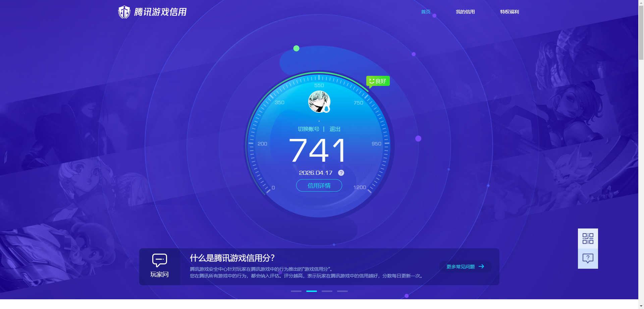Screen dimensions: 644x309
Task: Click the 腾讯游戏信用 shield logo
Action: 124,12
